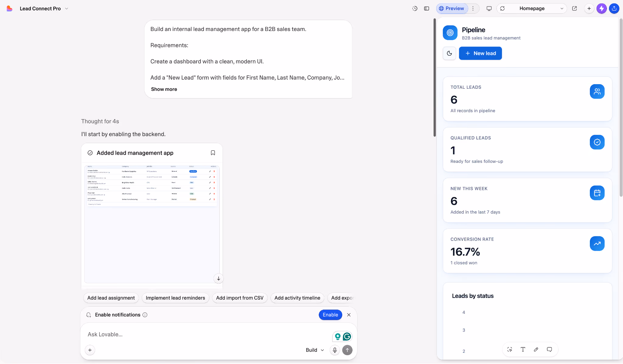The image size is (623, 364).
Task: Open preview in new tab
Action: coord(574,9)
